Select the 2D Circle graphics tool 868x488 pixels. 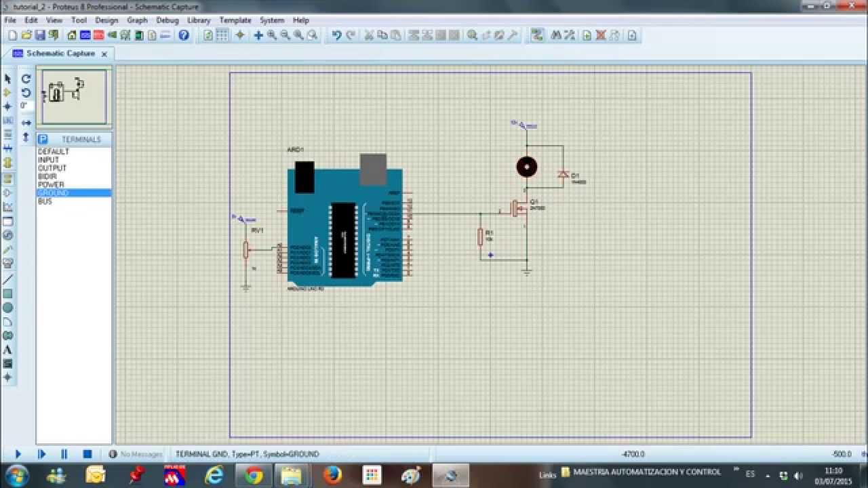[8, 308]
